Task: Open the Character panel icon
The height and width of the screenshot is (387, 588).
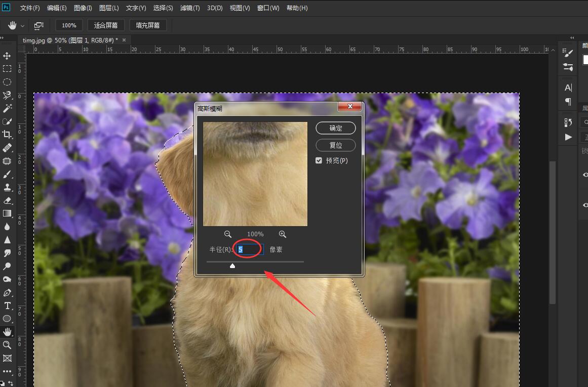Action: [568, 88]
